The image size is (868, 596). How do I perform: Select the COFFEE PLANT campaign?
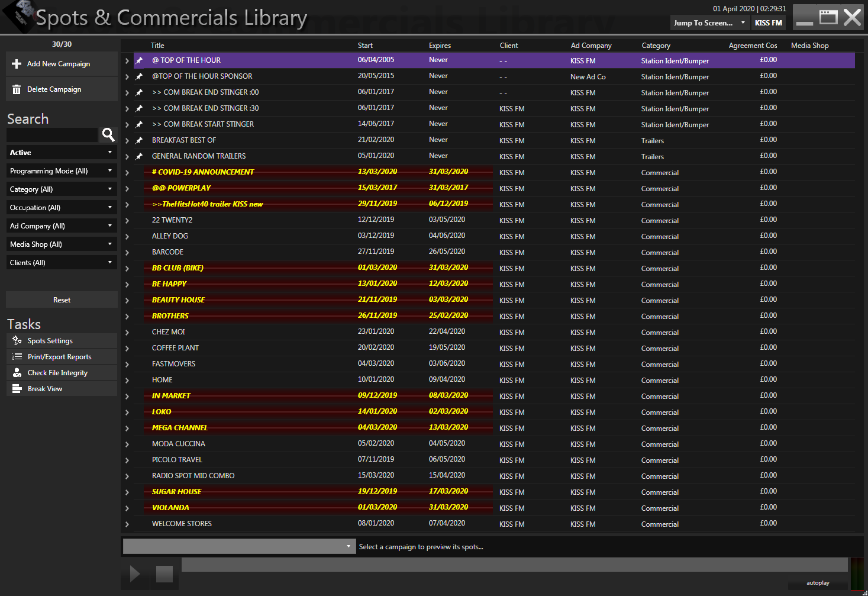(494, 348)
